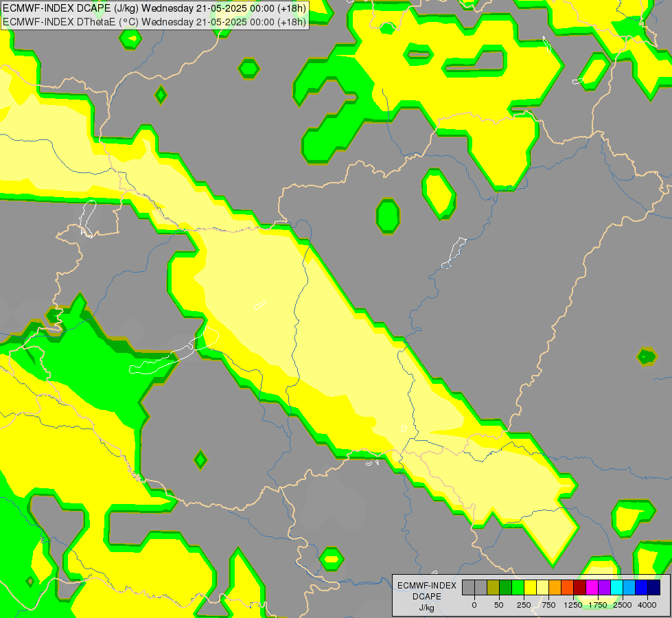Click the pale yellow legend swatch

click(x=542, y=588)
